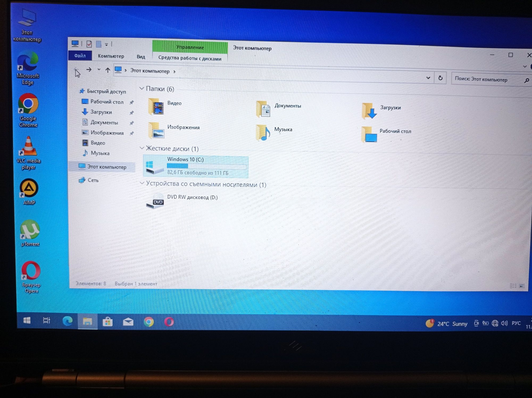This screenshot has height=398, width=532.
Task: Select Быстрый доступ in navigation pane
Action: click(x=103, y=91)
